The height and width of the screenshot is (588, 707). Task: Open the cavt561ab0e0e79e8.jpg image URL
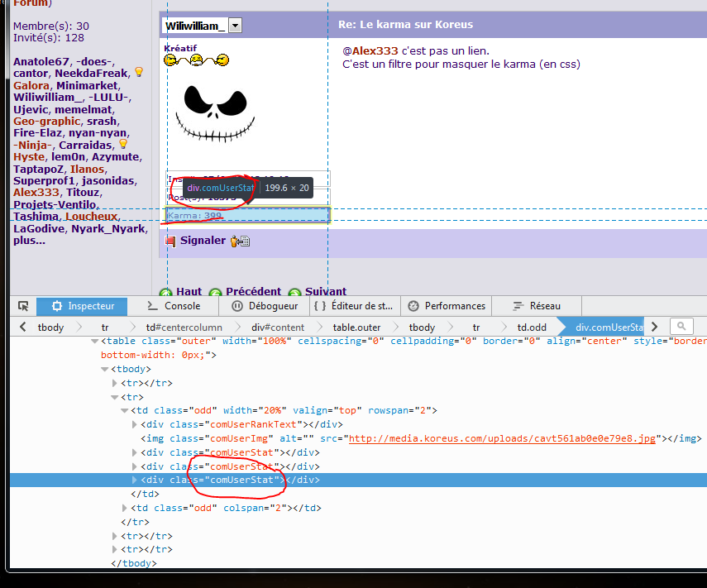click(501, 438)
